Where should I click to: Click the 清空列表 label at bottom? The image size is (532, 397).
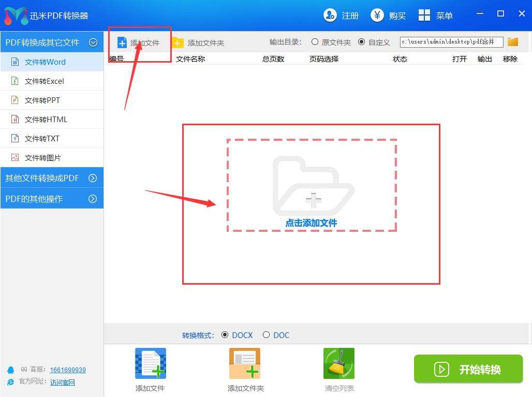pos(339,388)
